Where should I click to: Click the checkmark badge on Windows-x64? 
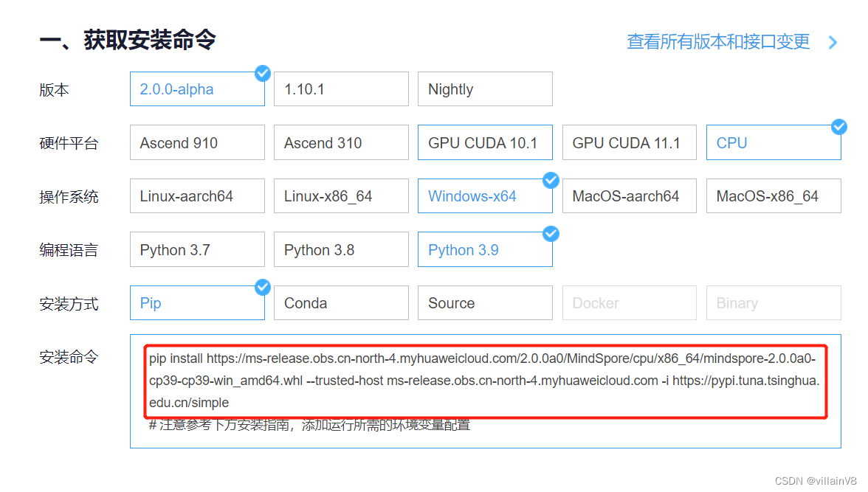(x=551, y=180)
